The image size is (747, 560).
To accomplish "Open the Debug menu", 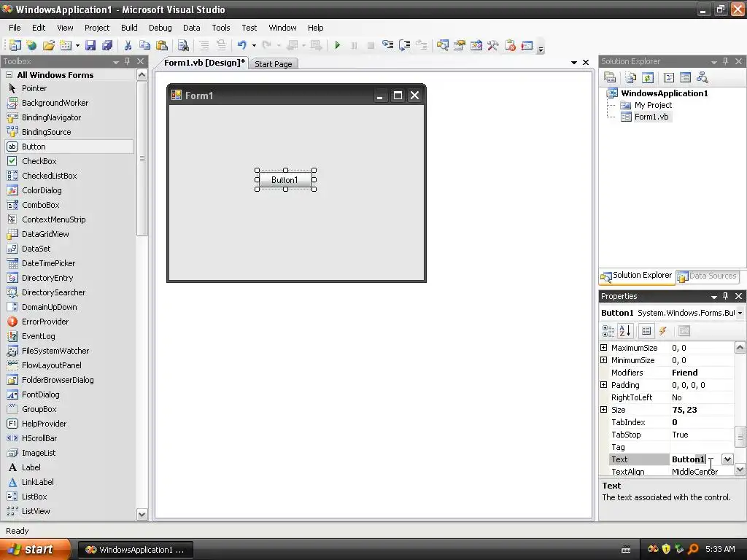I will coord(160,28).
